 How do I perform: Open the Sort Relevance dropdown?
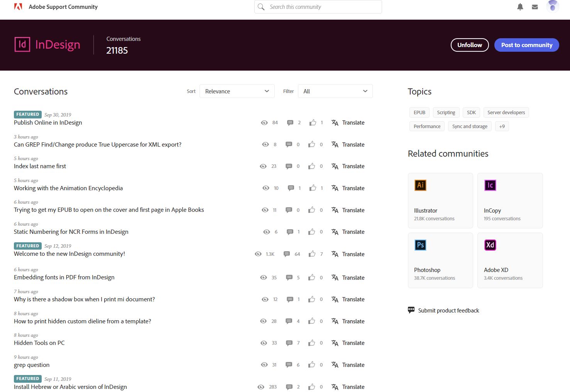(x=237, y=91)
